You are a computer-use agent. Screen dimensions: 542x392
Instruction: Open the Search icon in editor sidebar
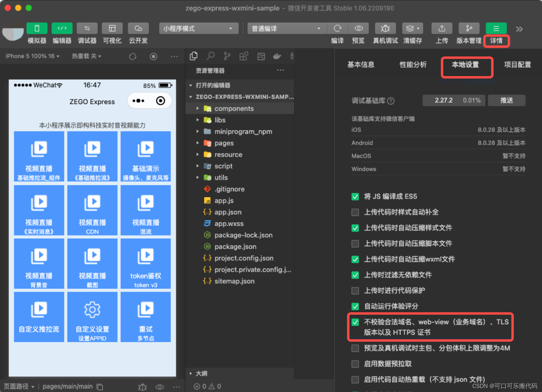pos(211,56)
